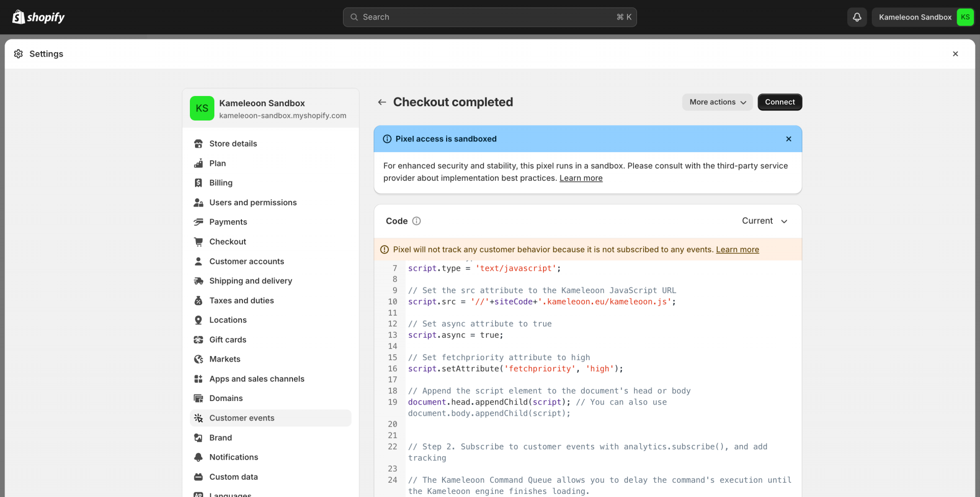Click the Gift cards icon
The image size is (980, 497).
click(x=199, y=340)
